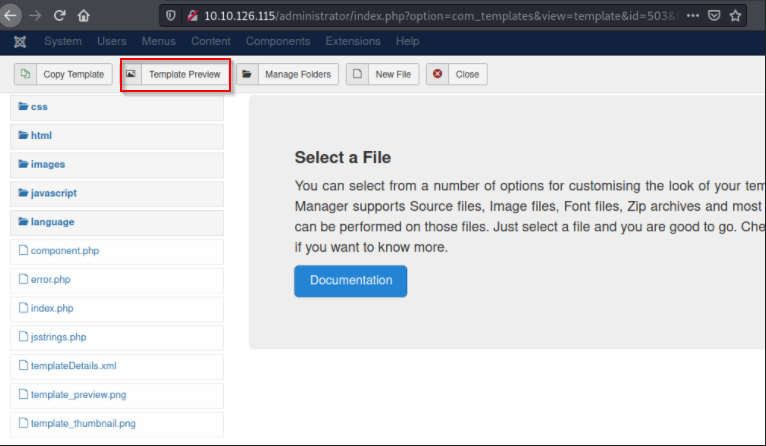Click the browser back arrow
This screenshot has width=766, height=446.
pyautogui.click(x=11, y=16)
